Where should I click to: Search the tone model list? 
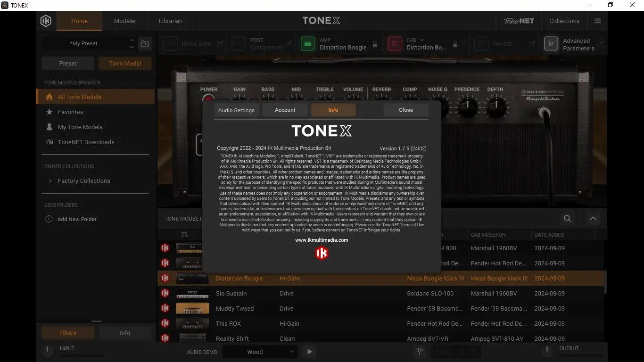tap(568, 219)
